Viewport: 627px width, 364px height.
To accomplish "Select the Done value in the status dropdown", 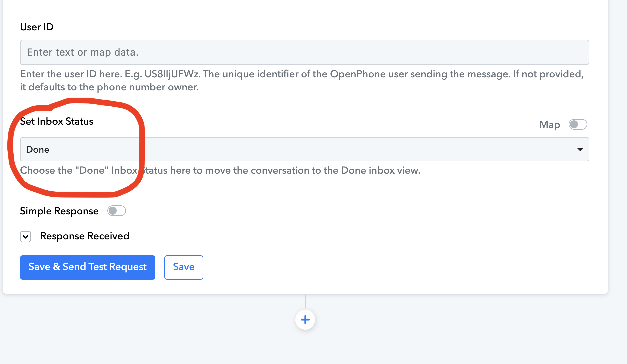I will point(38,150).
